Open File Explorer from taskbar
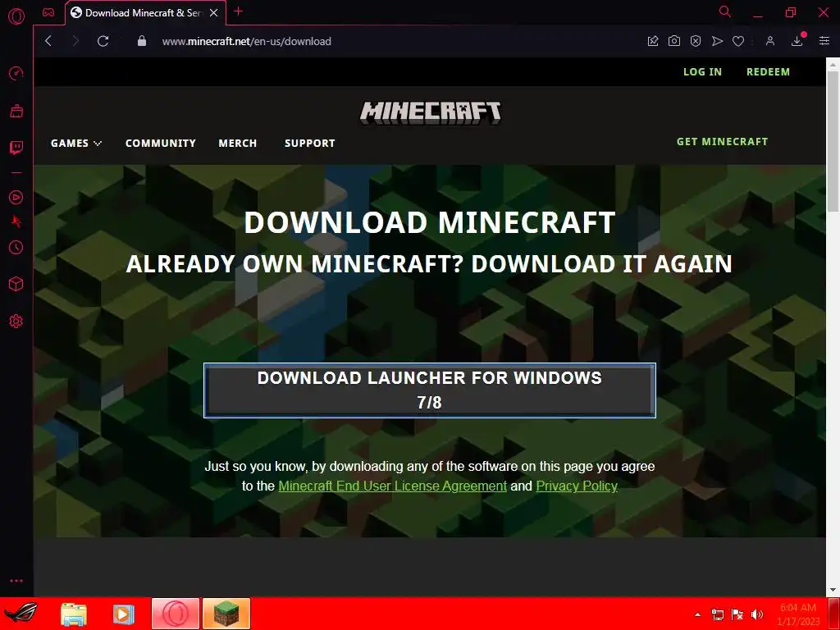Screen dimensions: 840x630 click(x=73, y=614)
